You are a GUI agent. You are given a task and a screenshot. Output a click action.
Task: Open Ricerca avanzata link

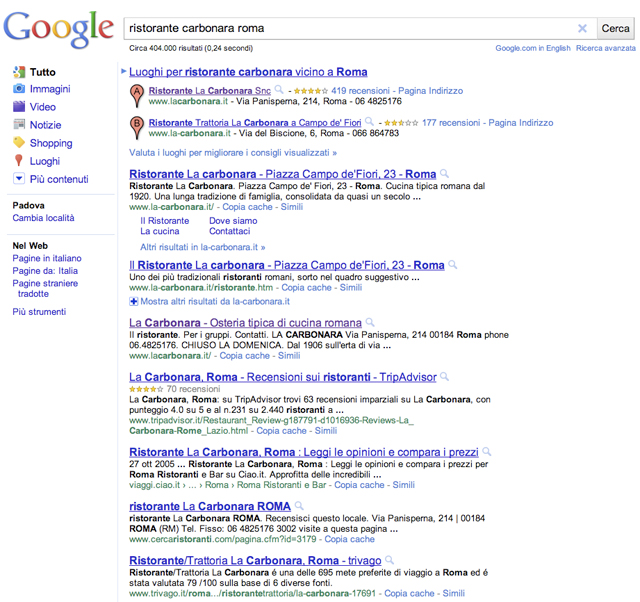[x=606, y=48]
